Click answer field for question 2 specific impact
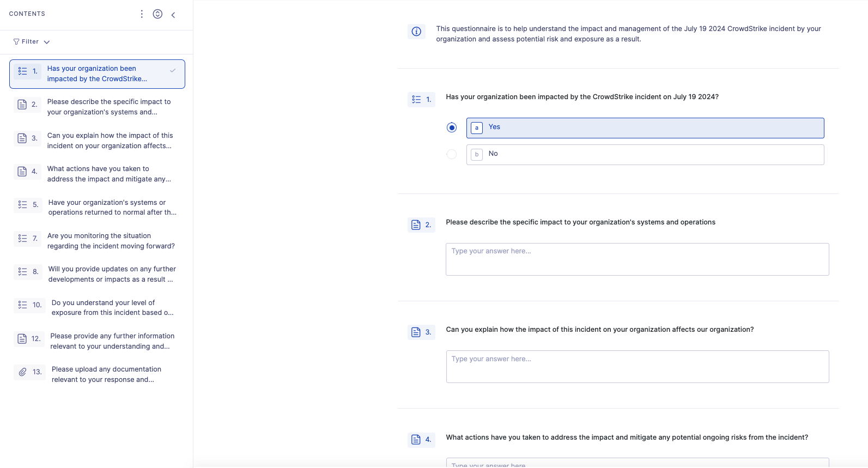Image resolution: width=868 pixels, height=468 pixels. point(638,259)
